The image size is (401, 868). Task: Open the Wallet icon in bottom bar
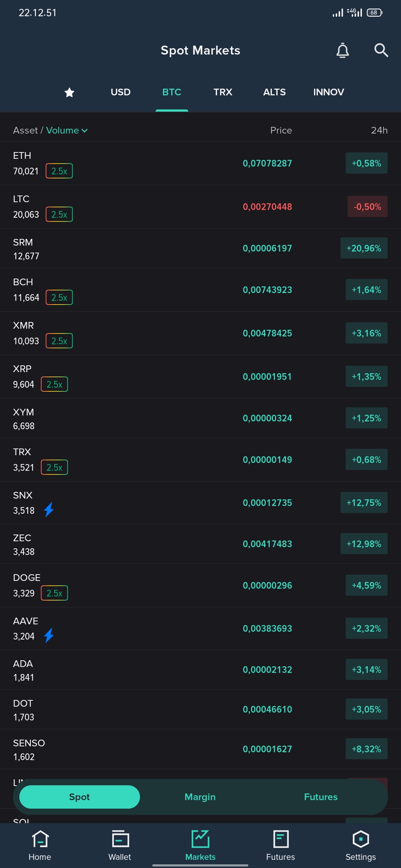pos(120,839)
